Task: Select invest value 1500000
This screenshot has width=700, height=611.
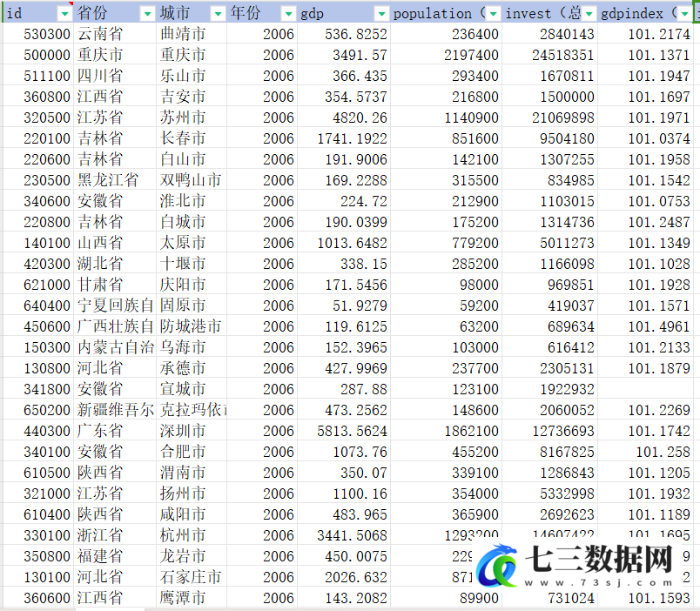Action: click(549, 97)
